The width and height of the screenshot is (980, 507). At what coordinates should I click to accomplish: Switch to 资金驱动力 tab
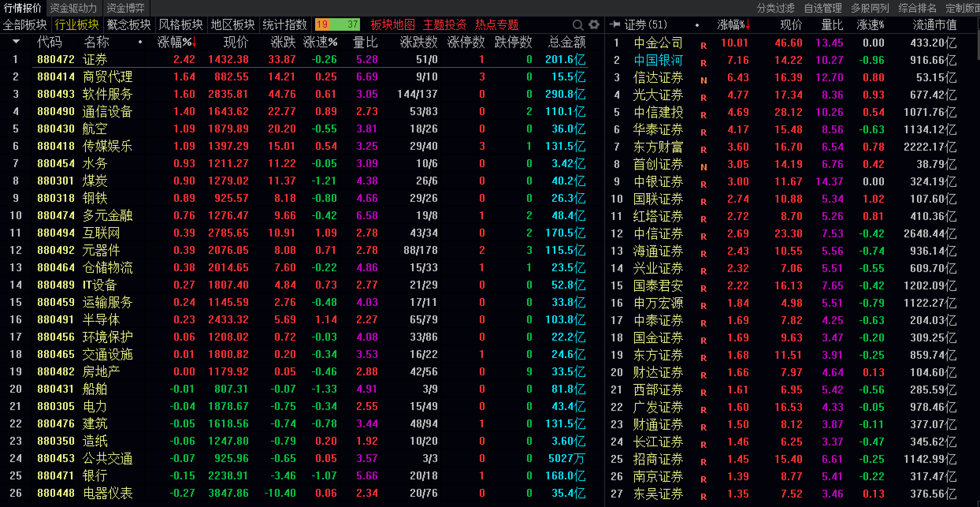point(74,8)
